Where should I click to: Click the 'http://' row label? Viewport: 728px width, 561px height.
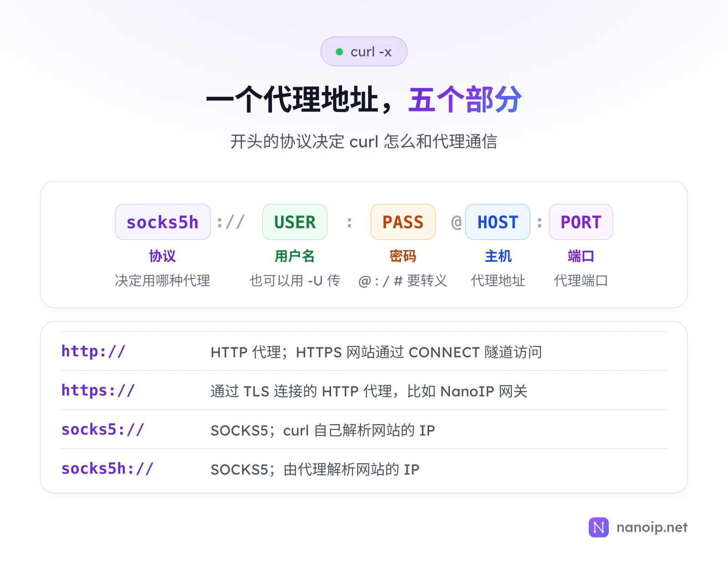pos(93,351)
